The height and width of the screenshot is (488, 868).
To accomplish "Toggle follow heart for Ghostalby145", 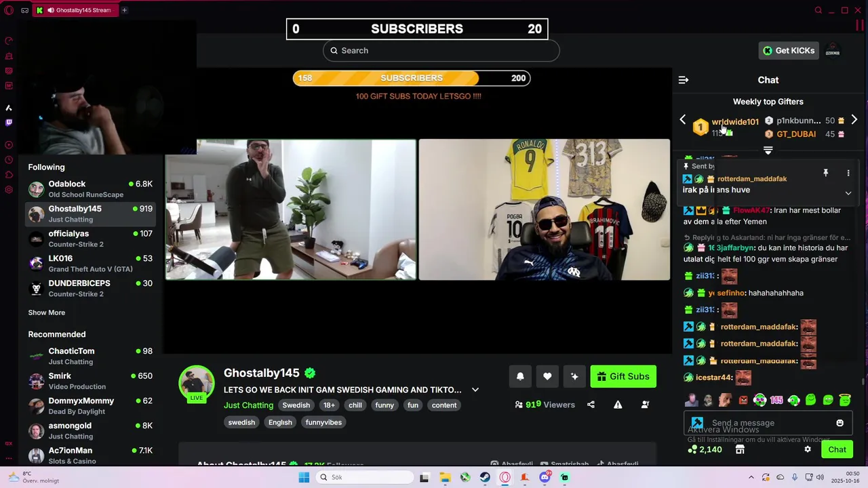I will coord(547,376).
